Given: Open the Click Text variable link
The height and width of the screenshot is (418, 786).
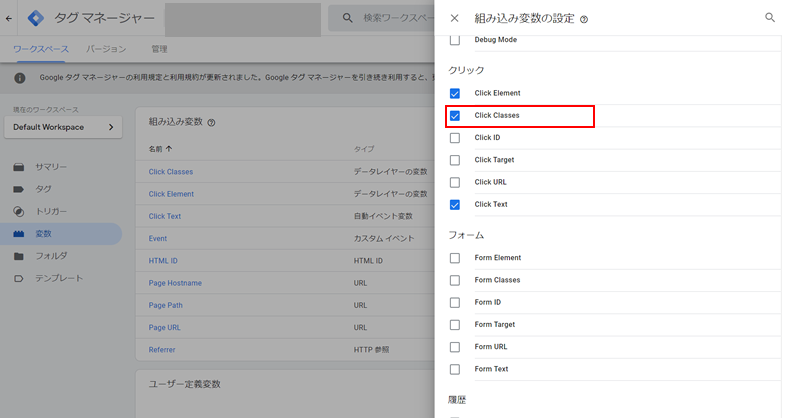Looking at the screenshot, I should pos(164,217).
